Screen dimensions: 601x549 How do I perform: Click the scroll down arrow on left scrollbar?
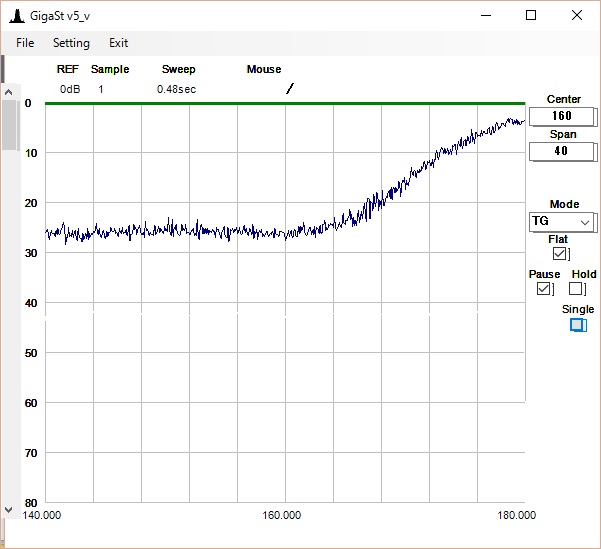tap(8, 510)
